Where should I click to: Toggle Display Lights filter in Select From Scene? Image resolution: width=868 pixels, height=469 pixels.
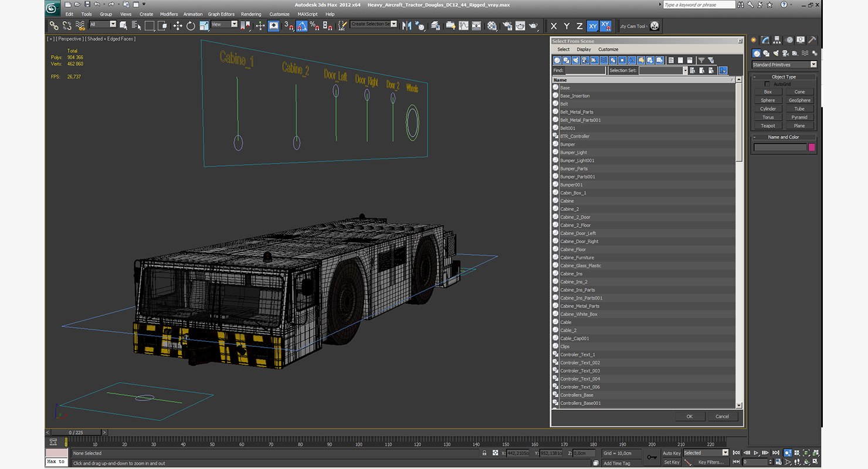[576, 60]
